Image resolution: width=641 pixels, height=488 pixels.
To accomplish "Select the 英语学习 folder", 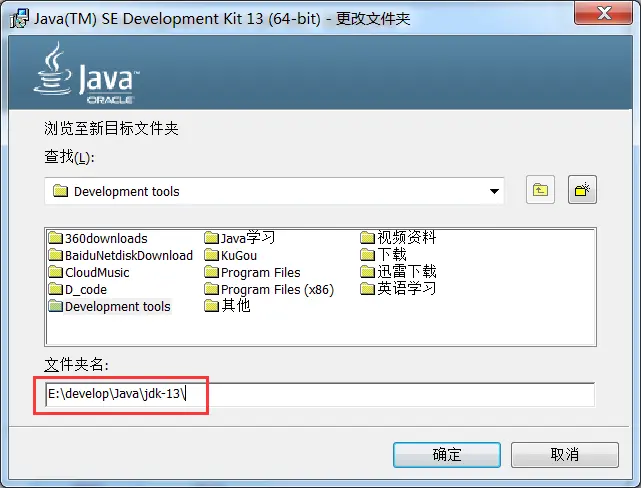I will click(398, 289).
